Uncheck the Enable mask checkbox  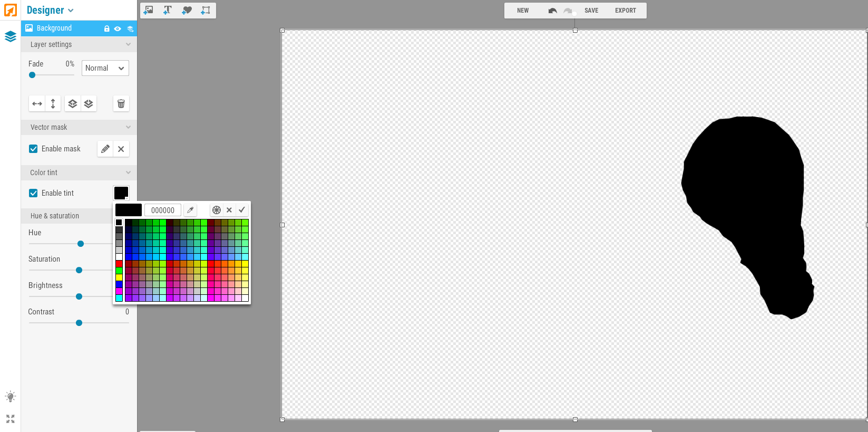pos(33,149)
